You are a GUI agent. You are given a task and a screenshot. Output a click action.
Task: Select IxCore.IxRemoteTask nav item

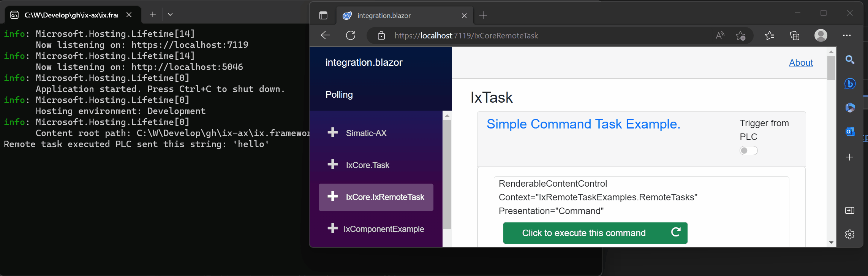point(376,197)
